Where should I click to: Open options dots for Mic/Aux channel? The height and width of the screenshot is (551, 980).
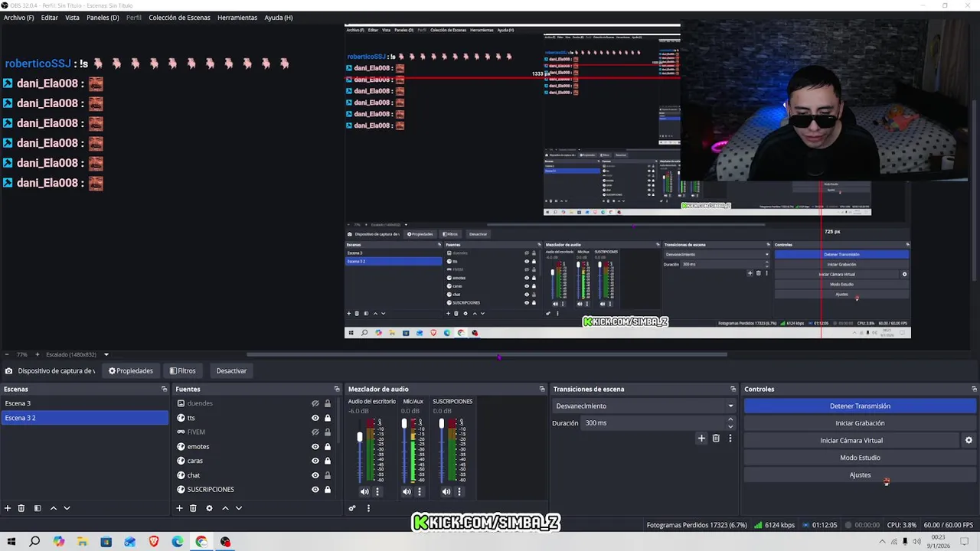(x=419, y=492)
